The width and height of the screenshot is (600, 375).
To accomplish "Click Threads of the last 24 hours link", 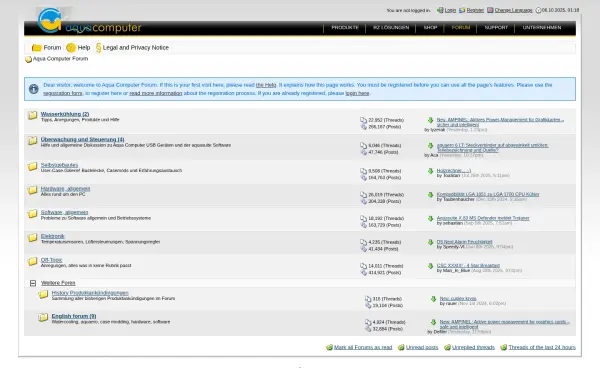I will tap(542, 347).
